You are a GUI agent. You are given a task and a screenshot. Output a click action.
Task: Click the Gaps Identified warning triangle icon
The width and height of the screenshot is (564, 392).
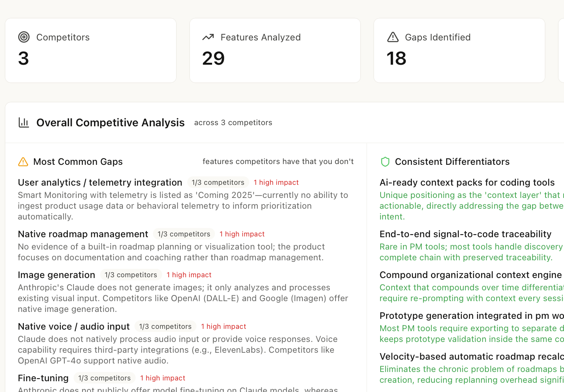point(393,37)
